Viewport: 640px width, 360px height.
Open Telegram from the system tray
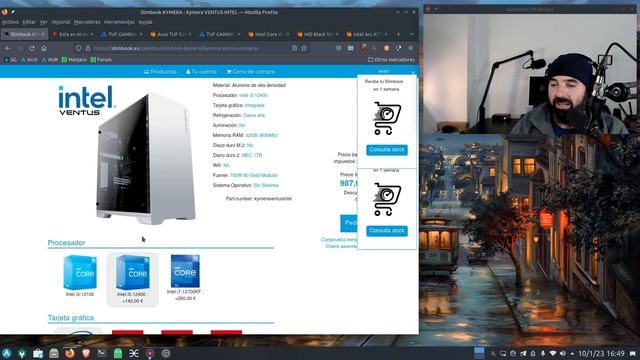pyautogui.click(x=523, y=353)
